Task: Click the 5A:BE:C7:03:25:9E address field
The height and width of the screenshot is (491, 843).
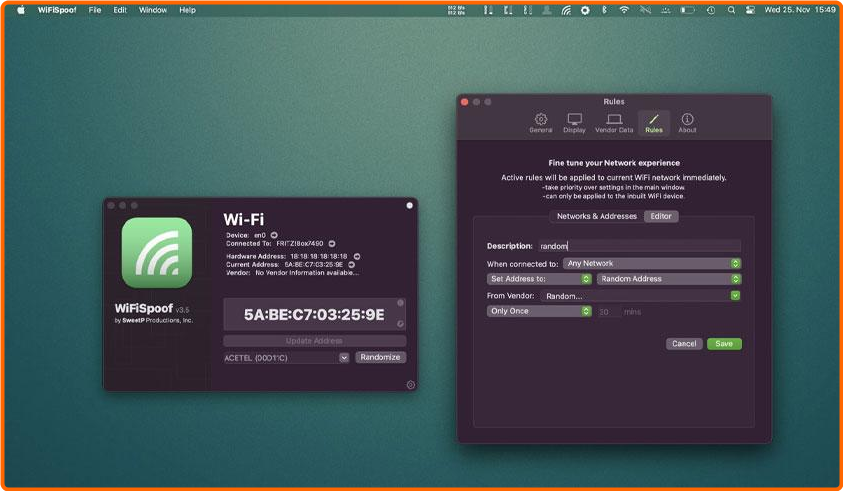Action: [x=314, y=315]
